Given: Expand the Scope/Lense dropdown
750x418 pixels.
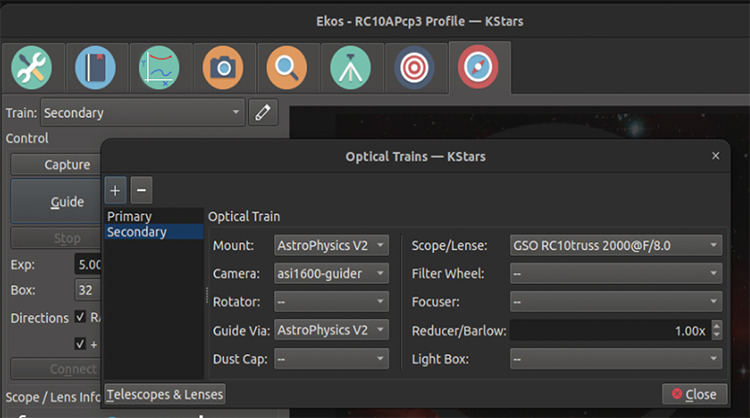Looking at the screenshot, I should pos(616,245).
